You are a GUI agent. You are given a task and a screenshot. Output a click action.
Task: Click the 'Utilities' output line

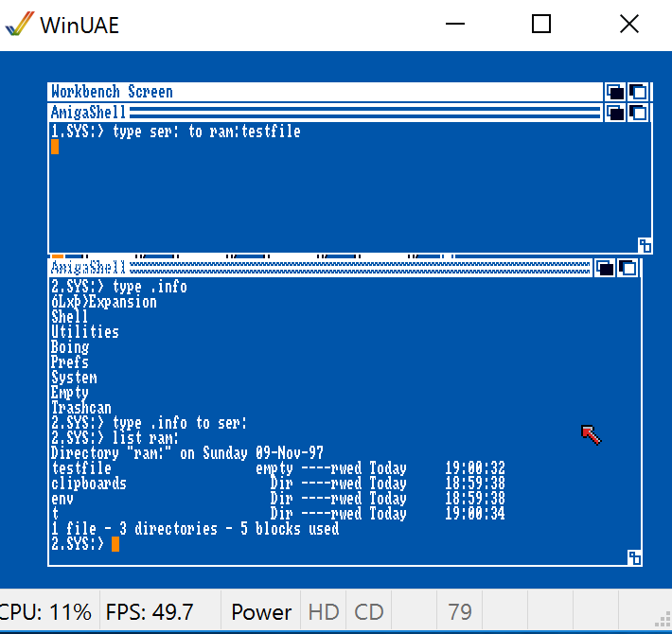coord(85,332)
